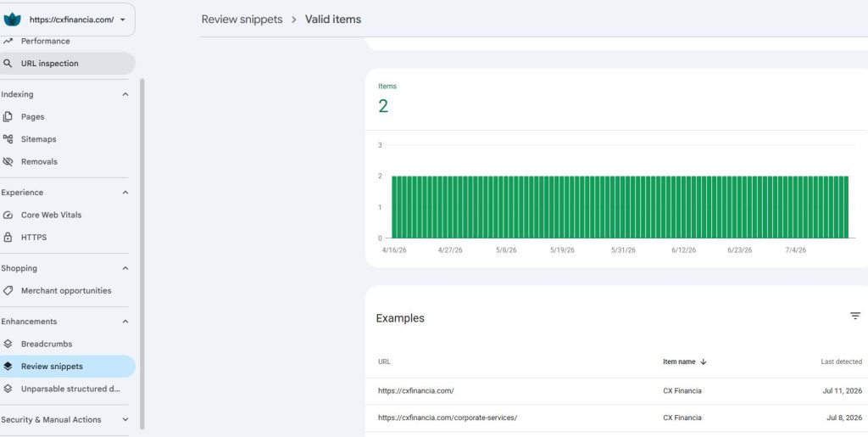Screen dimensions: 868x437
Task: Click the 4/16/26 chart date label
Action: tap(394, 250)
